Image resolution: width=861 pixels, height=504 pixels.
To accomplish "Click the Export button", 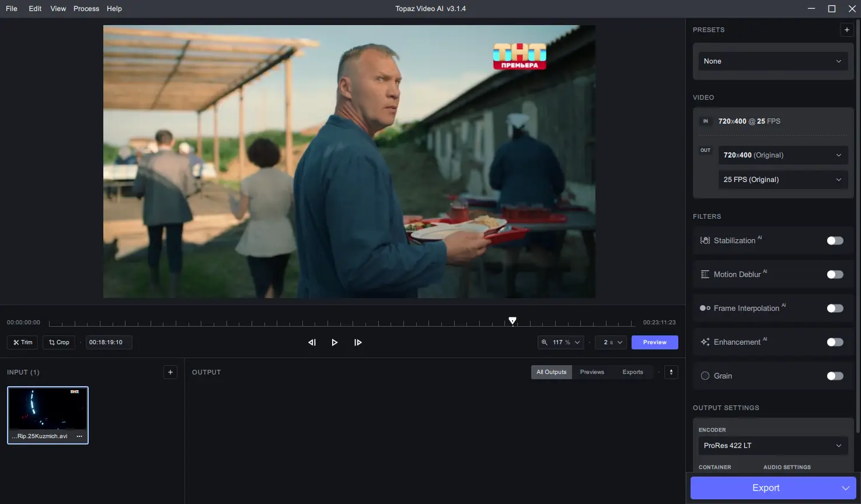I will (x=765, y=488).
